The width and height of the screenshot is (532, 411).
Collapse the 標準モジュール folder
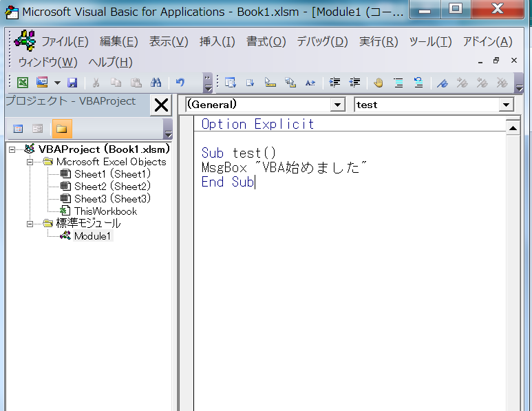click(30, 224)
